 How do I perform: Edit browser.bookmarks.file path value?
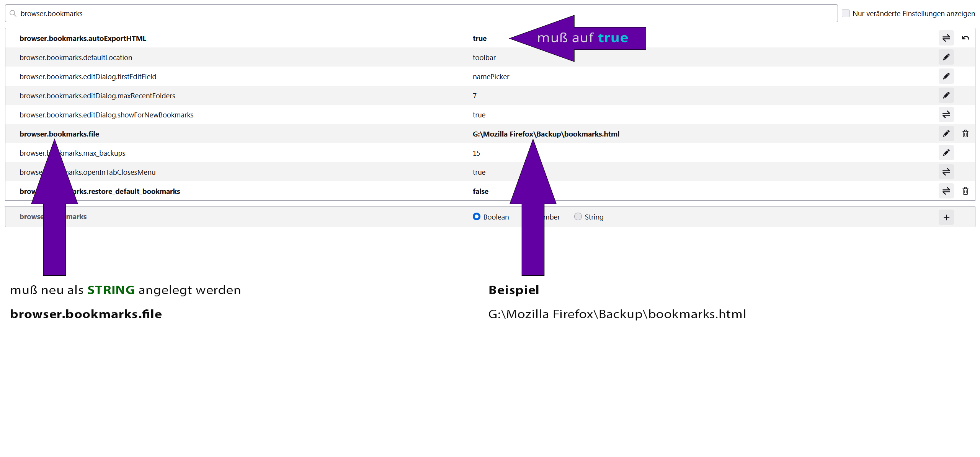(x=946, y=134)
